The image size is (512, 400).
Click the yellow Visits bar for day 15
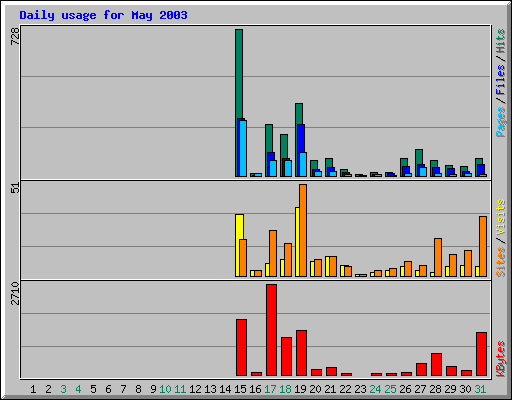pyautogui.click(x=238, y=245)
